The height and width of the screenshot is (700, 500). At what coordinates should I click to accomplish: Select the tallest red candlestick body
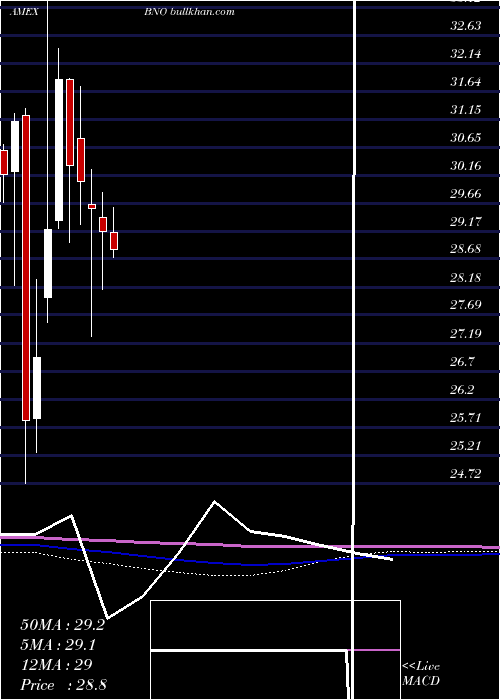[26, 268]
